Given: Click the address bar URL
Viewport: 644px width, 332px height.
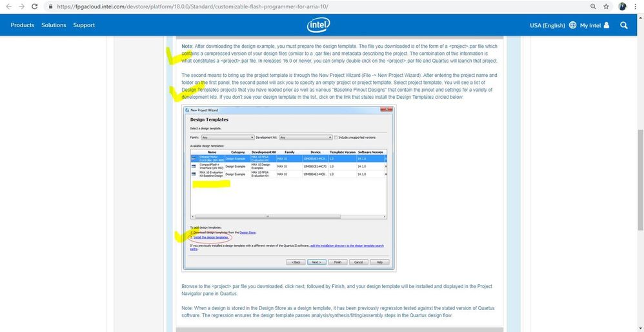Looking at the screenshot, I should pos(193,6).
